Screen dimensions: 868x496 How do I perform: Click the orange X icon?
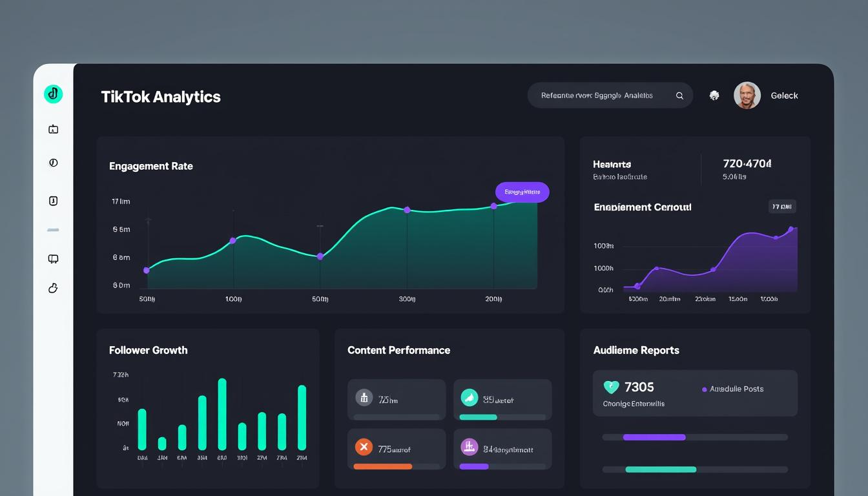click(x=364, y=446)
